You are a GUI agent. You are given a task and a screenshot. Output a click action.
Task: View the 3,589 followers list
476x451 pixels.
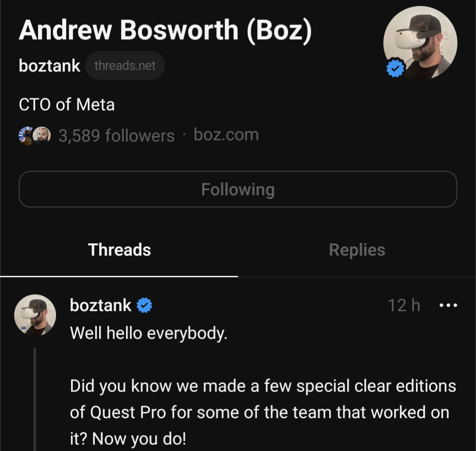click(116, 135)
